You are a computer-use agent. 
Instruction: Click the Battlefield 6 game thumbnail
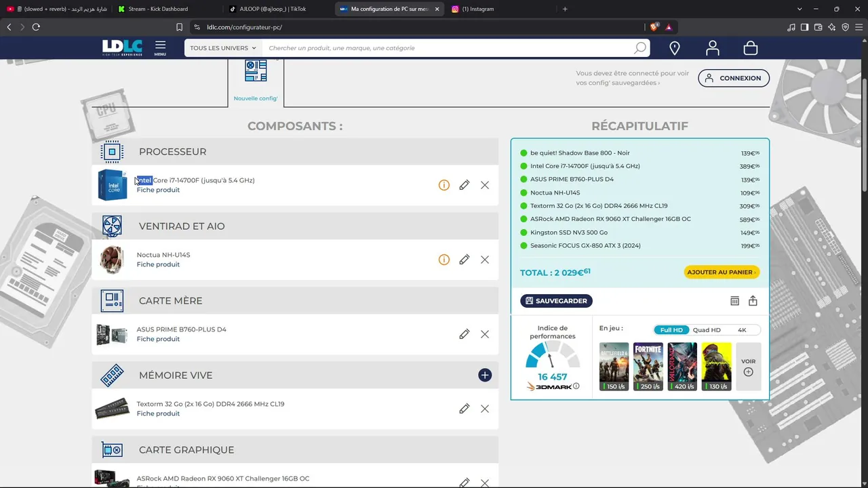(614, 367)
